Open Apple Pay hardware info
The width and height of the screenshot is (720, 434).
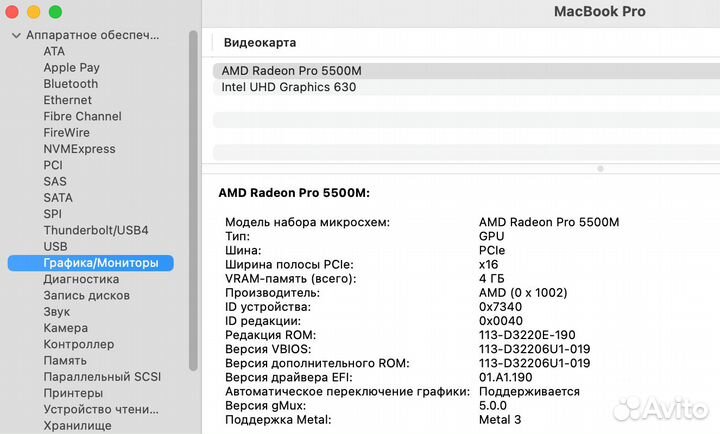pyautogui.click(x=72, y=68)
